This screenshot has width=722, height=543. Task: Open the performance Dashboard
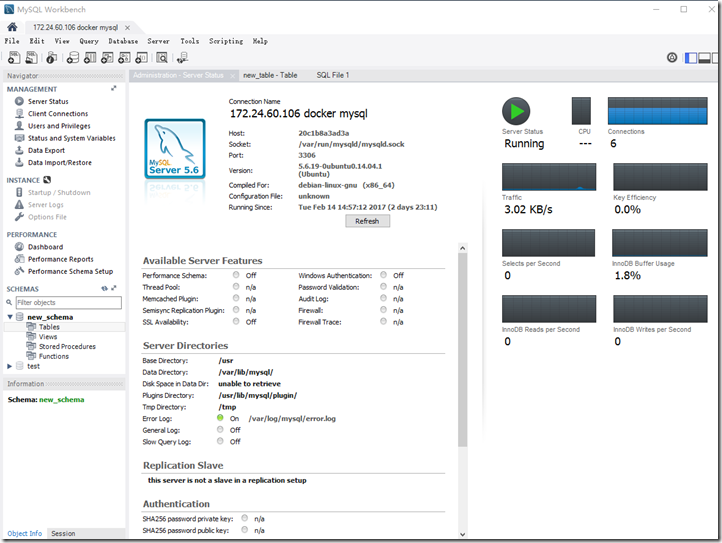coord(45,247)
